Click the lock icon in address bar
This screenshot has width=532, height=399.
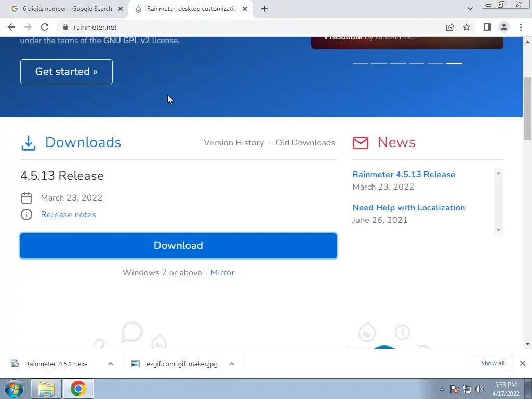click(x=65, y=27)
